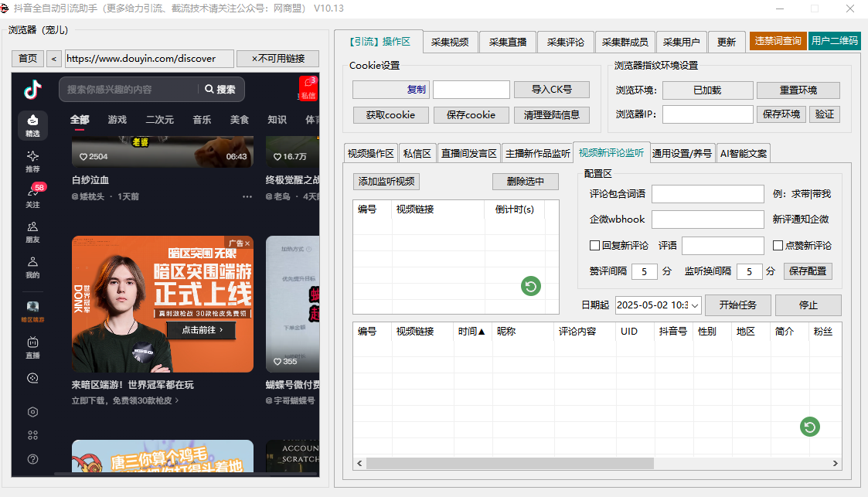This screenshot has height=497, width=868.
Task: Click the 保存环境 button
Action: (x=781, y=114)
